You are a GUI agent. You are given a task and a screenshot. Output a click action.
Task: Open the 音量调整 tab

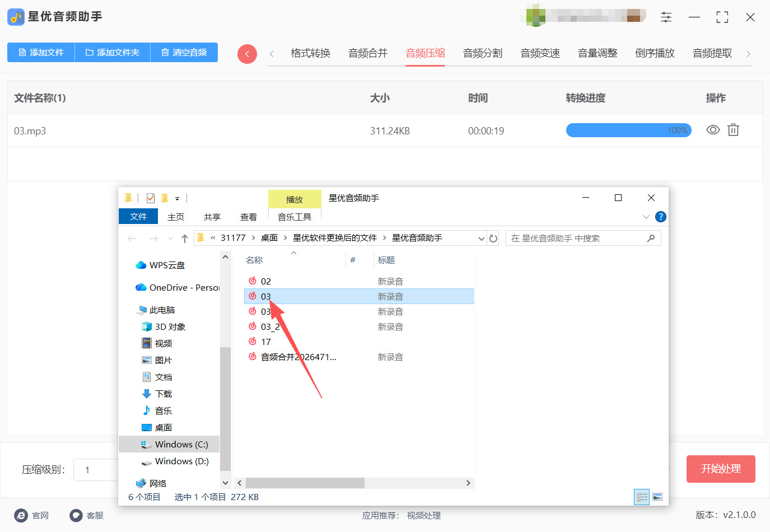tap(598, 53)
